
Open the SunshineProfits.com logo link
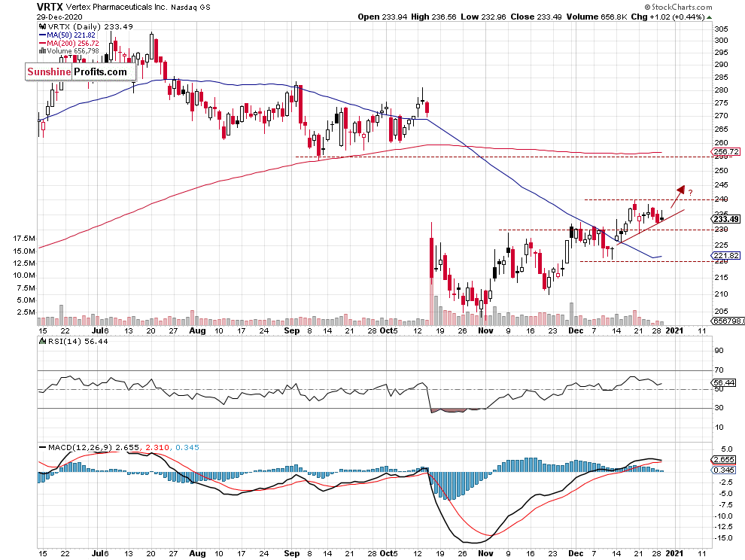click(x=81, y=72)
